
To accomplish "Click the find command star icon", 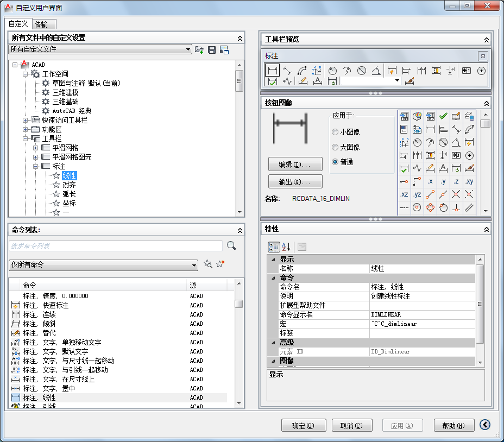I will coord(208,264).
